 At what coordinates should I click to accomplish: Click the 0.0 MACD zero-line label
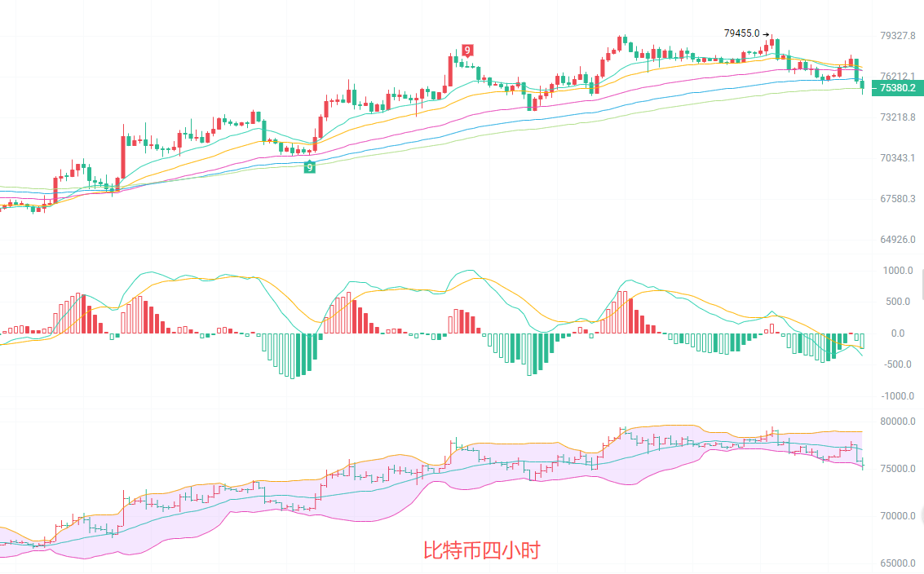pyautogui.click(x=898, y=333)
